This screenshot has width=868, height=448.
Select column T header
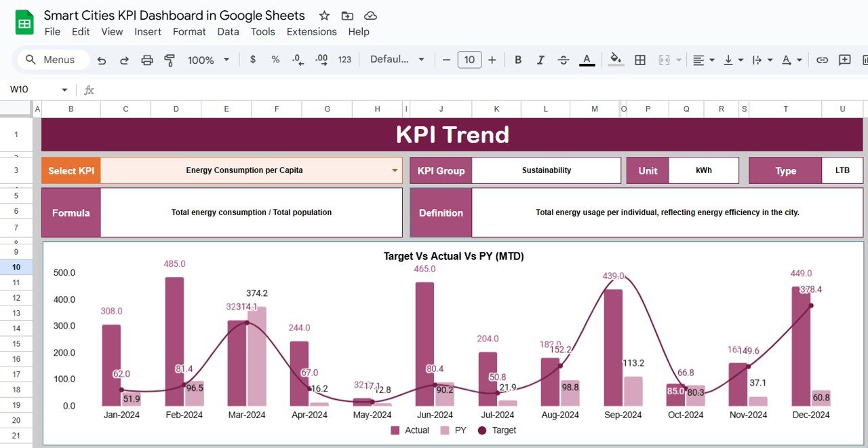click(785, 109)
